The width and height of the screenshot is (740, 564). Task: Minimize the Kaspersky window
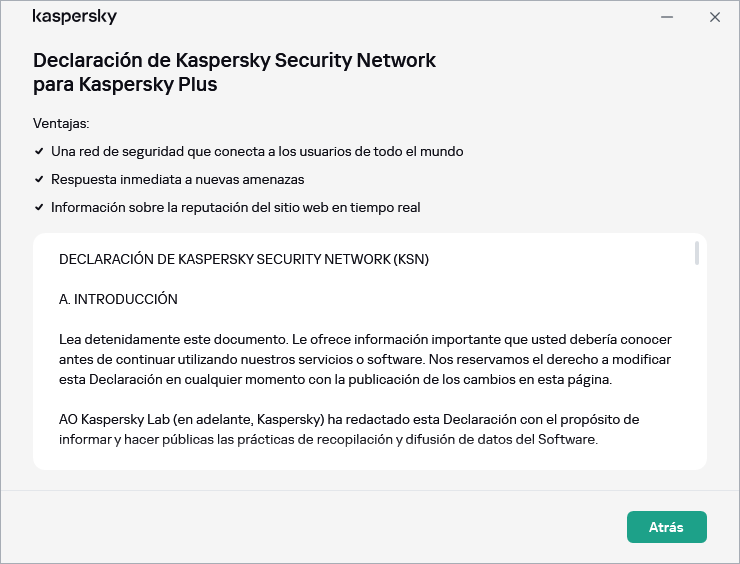pyautogui.click(x=667, y=17)
